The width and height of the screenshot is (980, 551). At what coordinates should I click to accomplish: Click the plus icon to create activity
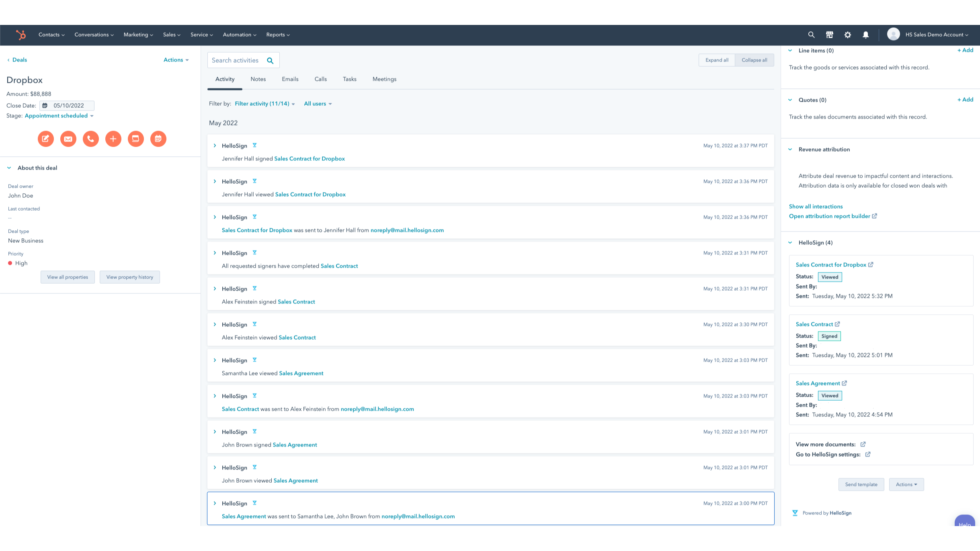click(113, 139)
